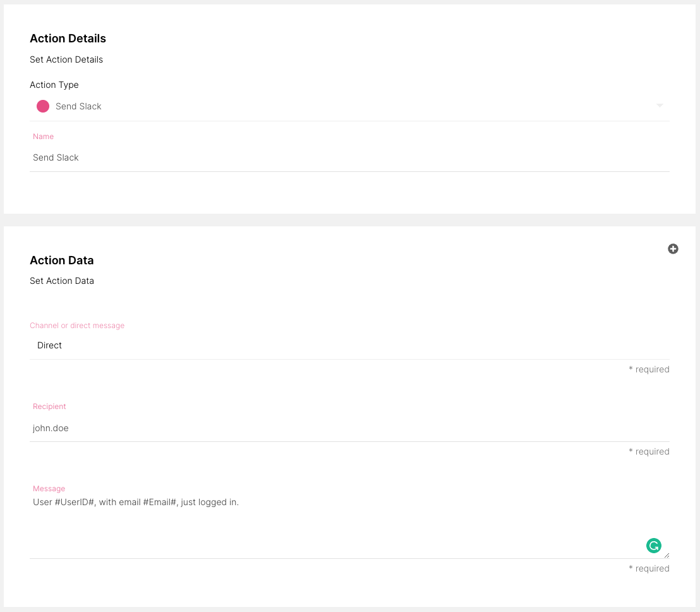
Task: Click the Name input field
Action: [349, 157]
